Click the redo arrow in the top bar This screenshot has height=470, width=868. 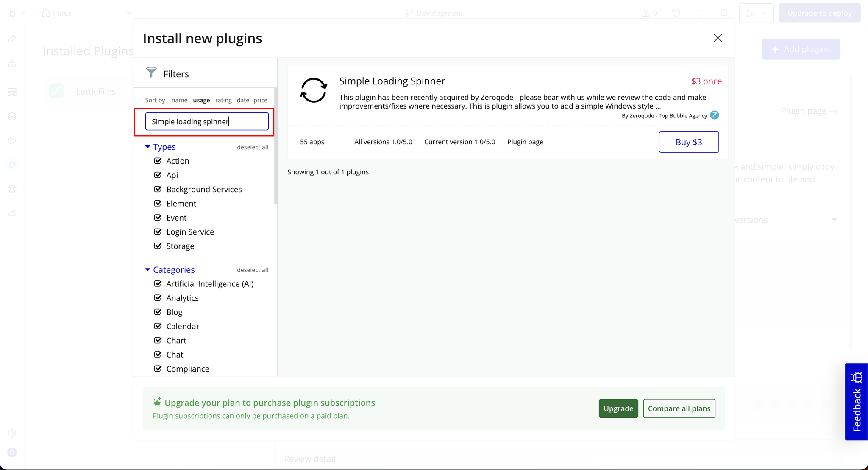[x=701, y=13]
